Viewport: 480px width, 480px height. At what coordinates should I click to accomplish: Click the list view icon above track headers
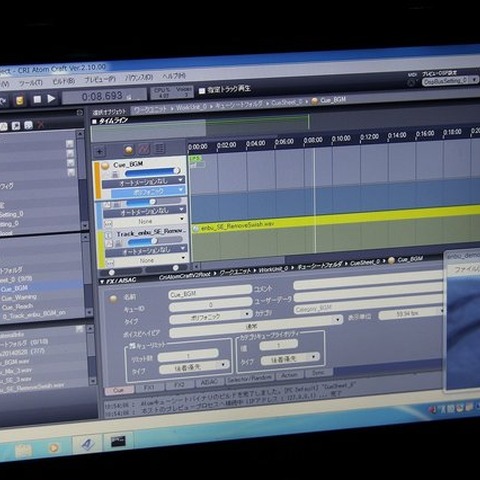[160, 148]
